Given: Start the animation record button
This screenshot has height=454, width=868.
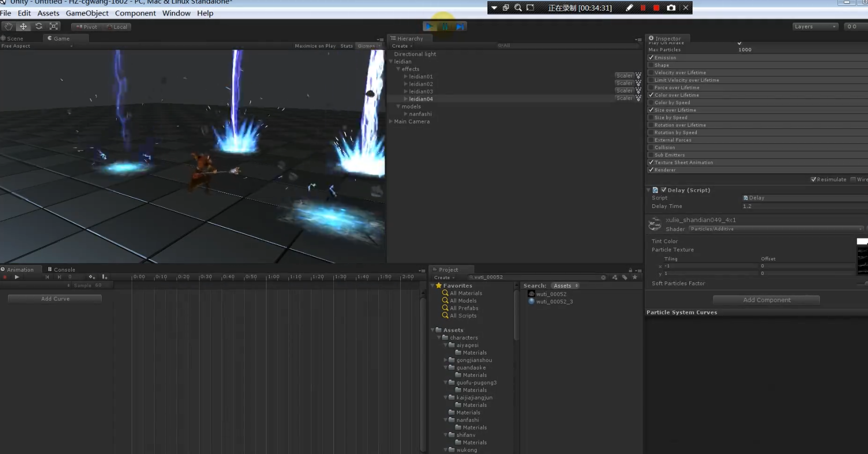Looking at the screenshot, I should coord(5,277).
